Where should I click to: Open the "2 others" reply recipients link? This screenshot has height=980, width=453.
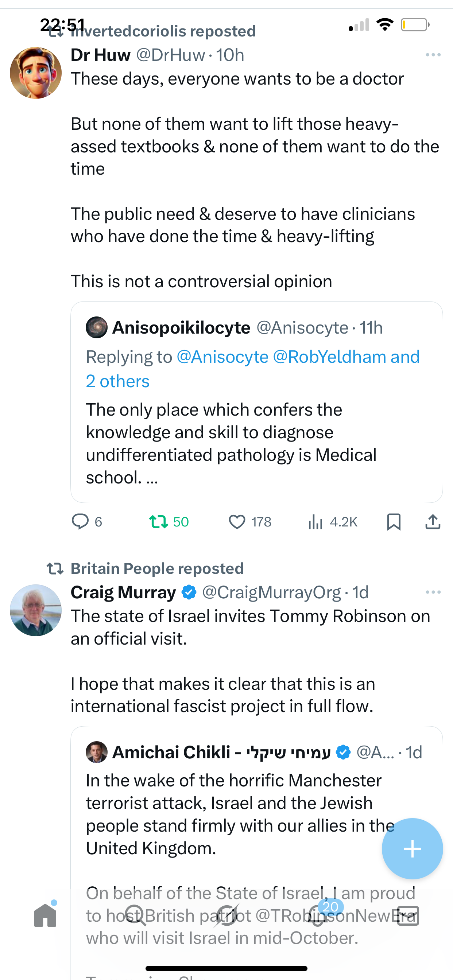coord(118,381)
